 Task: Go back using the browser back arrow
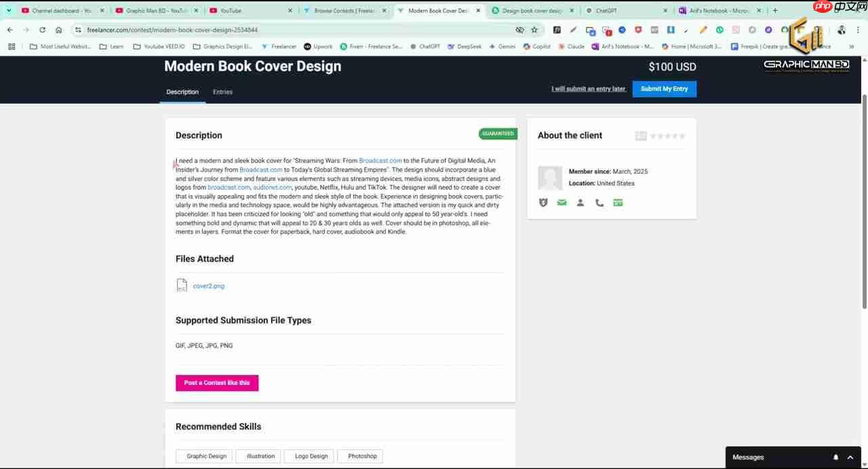(x=9, y=30)
